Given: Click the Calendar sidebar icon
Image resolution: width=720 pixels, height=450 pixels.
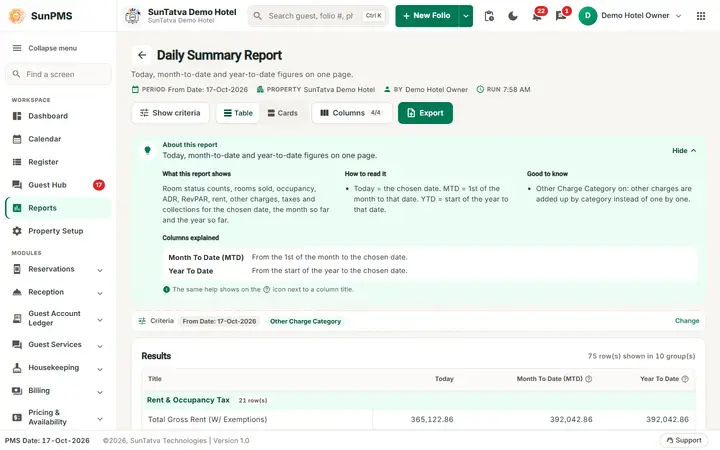Looking at the screenshot, I should click(17, 139).
